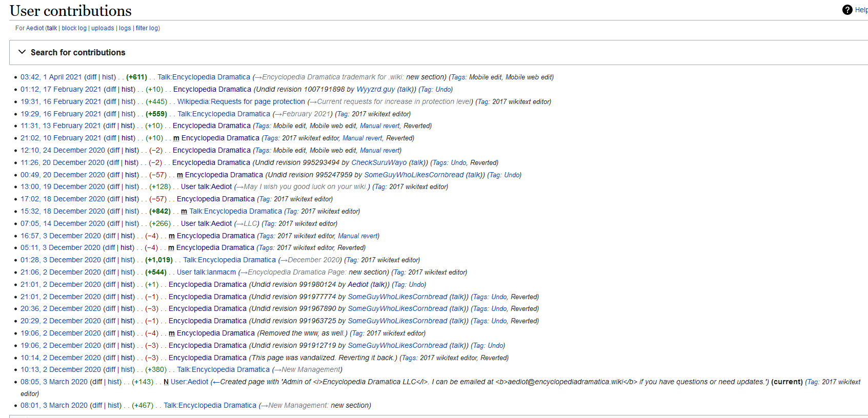Open the 03:42, 1 April 2021 revision
868x418 pixels.
tap(51, 77)
